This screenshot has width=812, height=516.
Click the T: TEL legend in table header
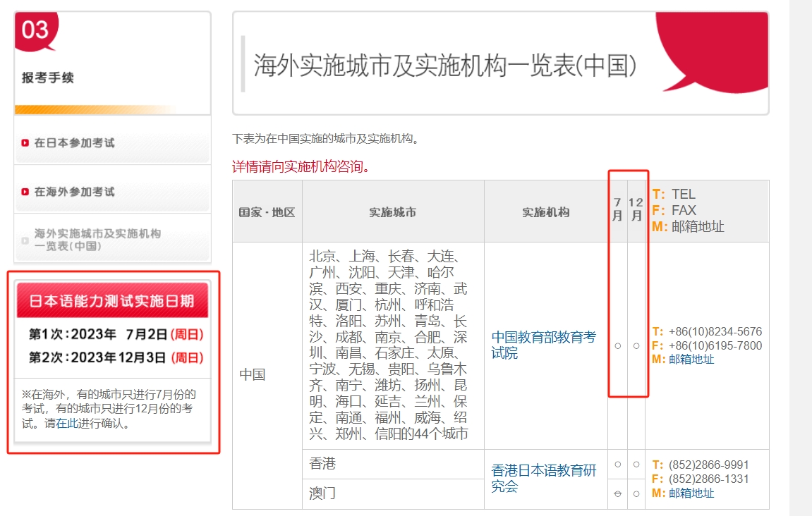(x=674, y=194)
